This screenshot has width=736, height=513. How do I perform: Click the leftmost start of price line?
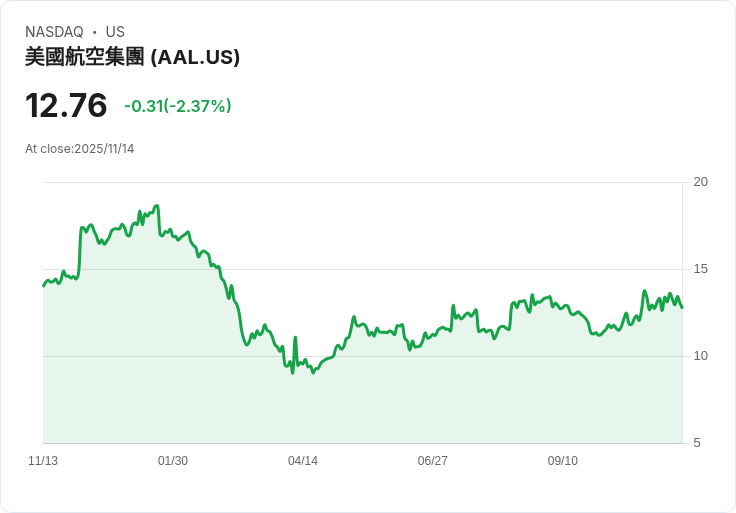(44, 285)
